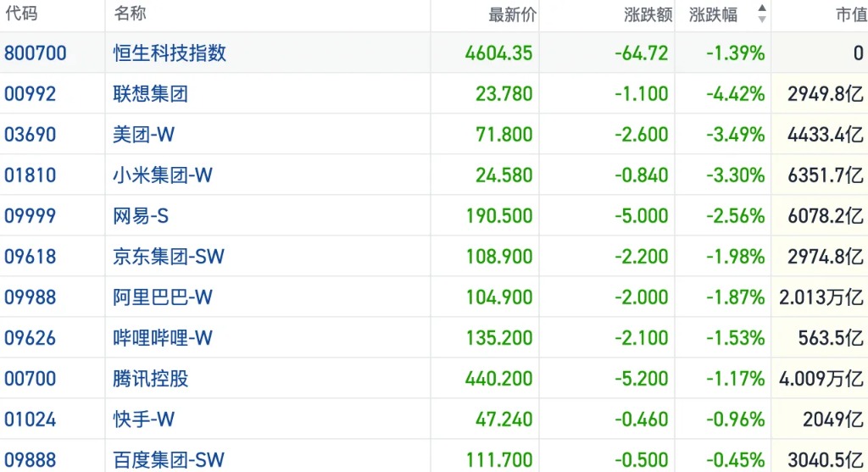868x472 pixels.
Task: Select change percent -1.98%
Action: [x=736, y=257]
